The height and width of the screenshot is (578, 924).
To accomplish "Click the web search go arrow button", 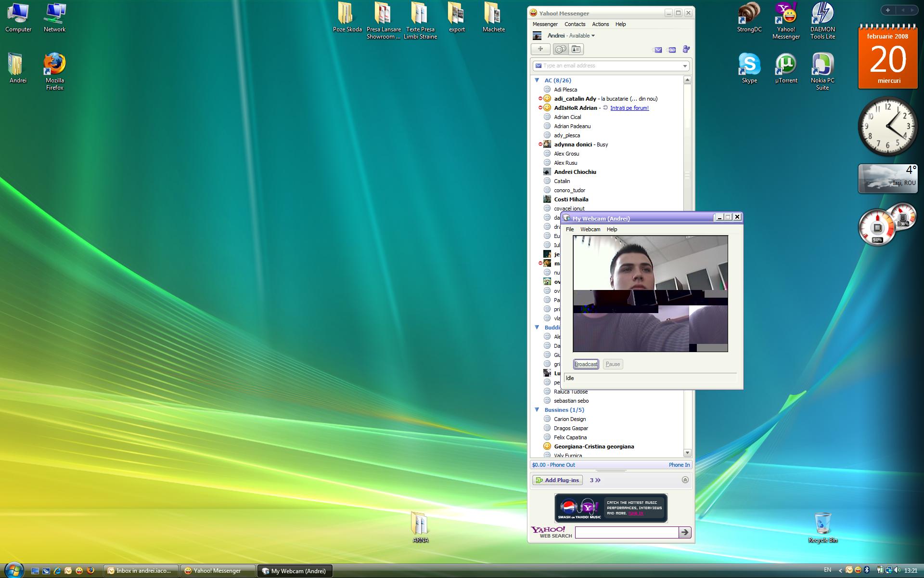I will click(685, 532).
